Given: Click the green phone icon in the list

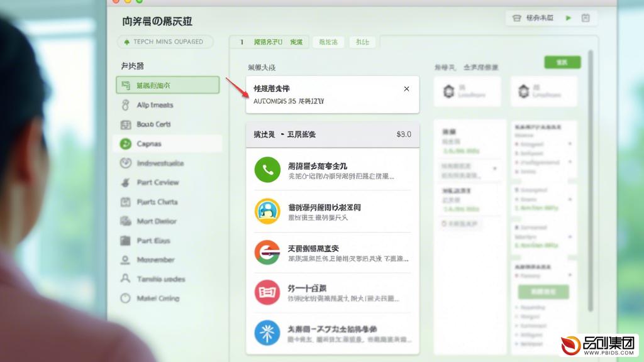Looking at the screenshot, I should tap(267, 170).
